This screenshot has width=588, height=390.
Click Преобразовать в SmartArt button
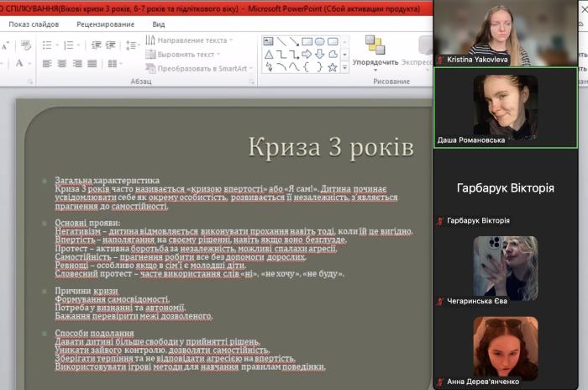coord(200,69)
